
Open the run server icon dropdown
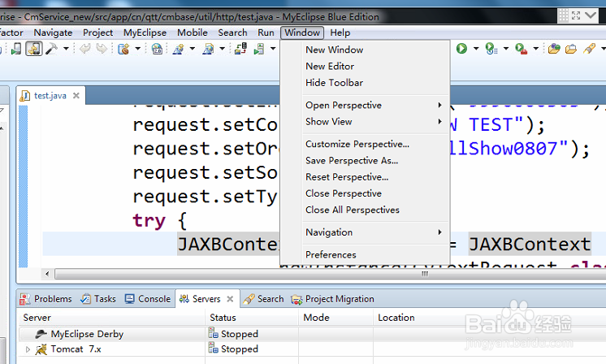click(x=273, y=49)
